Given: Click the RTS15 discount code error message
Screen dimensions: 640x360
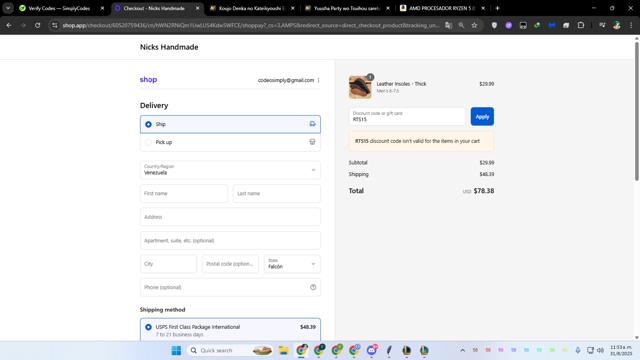Looking at the screenshot, I should (x=421, y=141).
